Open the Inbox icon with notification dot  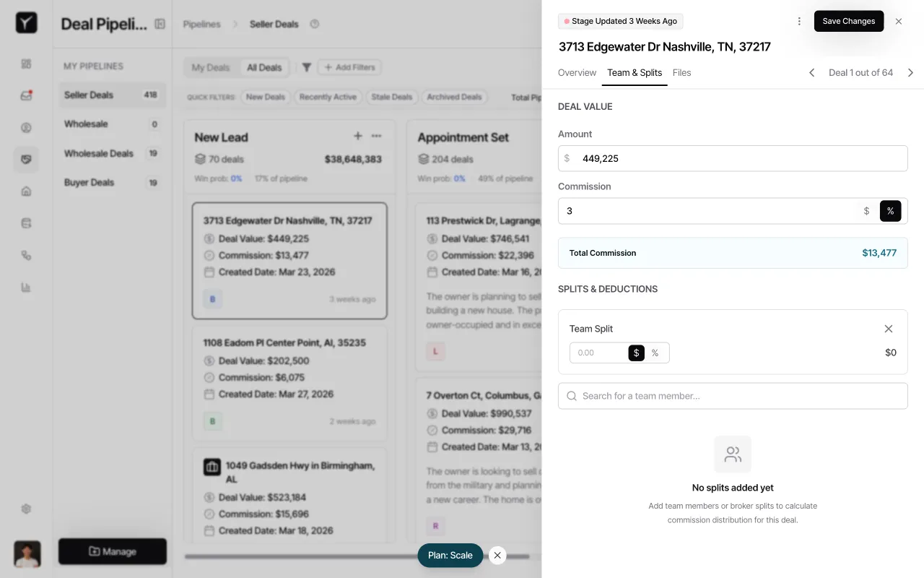coord(26,95)
